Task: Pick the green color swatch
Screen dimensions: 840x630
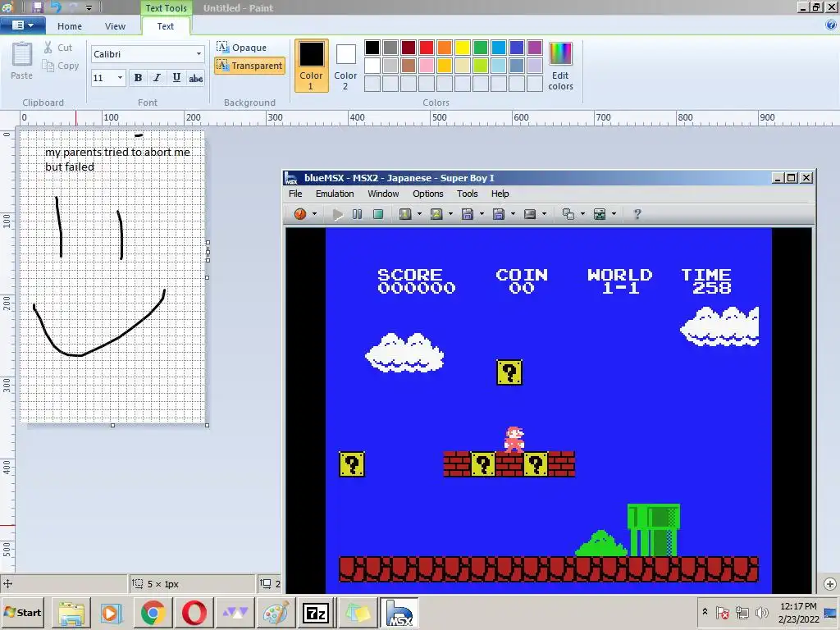Action: [481, 48]
